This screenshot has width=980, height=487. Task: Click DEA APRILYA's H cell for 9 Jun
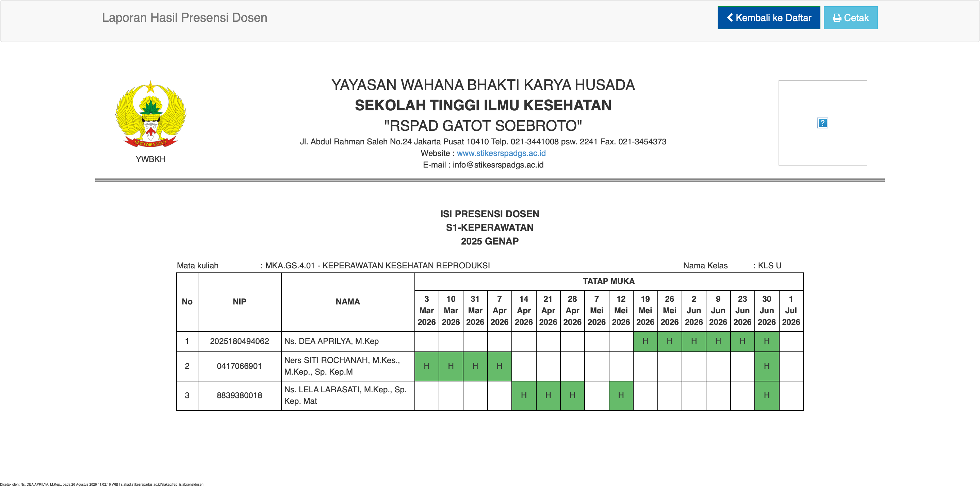tap(718, 341)
